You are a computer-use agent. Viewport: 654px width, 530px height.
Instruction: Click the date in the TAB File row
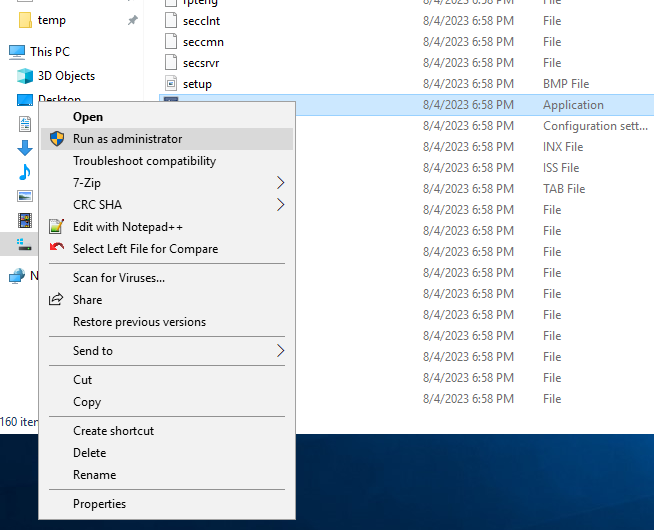pyautogui.click(x=468, y=188)
